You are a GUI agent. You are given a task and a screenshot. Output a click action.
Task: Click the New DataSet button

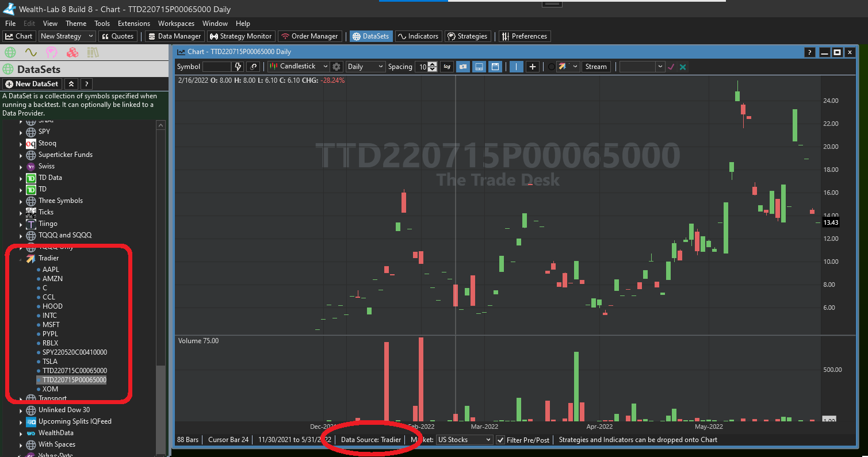point(32,84)
